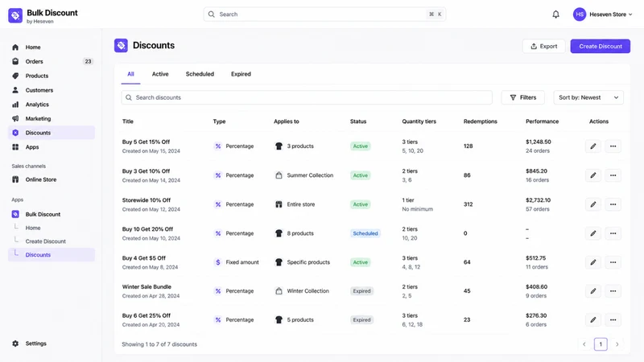Open more actions for Winter Sale Bundle

pyautogui.click(x=613, y=291)
